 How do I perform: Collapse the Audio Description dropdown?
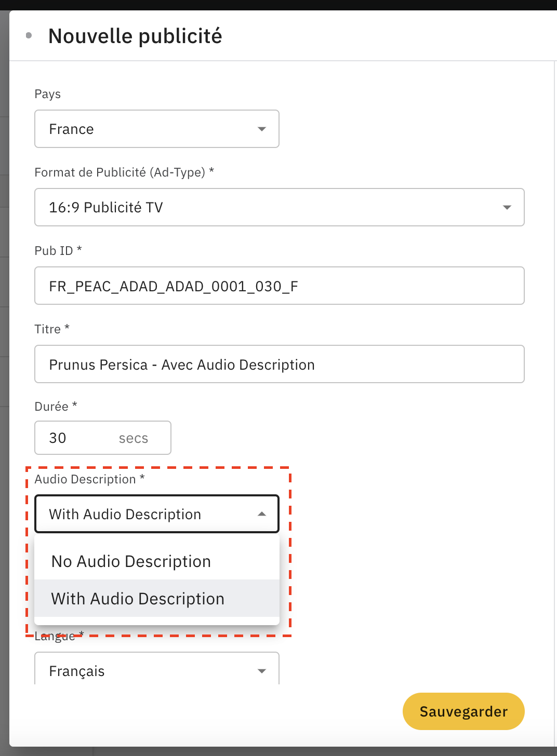pyautogui.click(x=156, y=514)
